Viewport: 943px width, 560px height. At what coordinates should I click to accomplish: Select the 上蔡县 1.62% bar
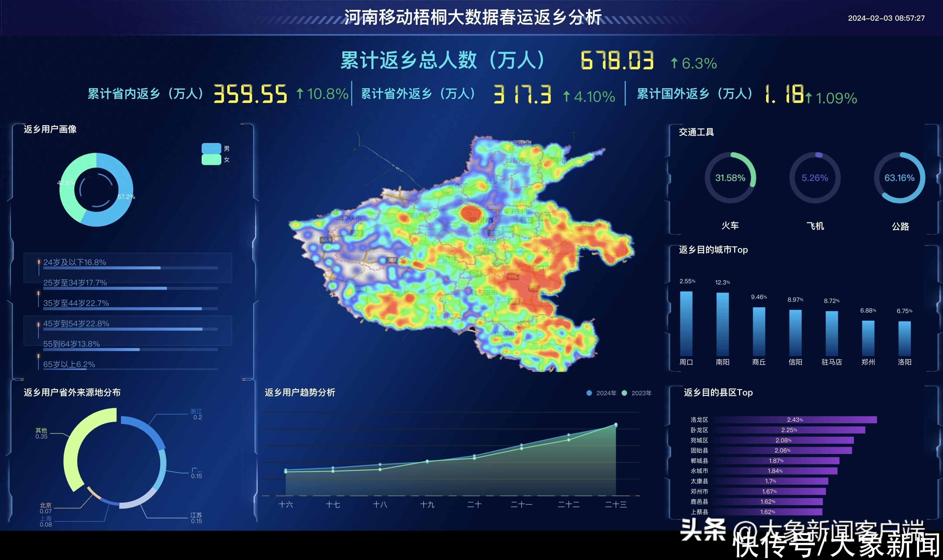pos(768,512)
